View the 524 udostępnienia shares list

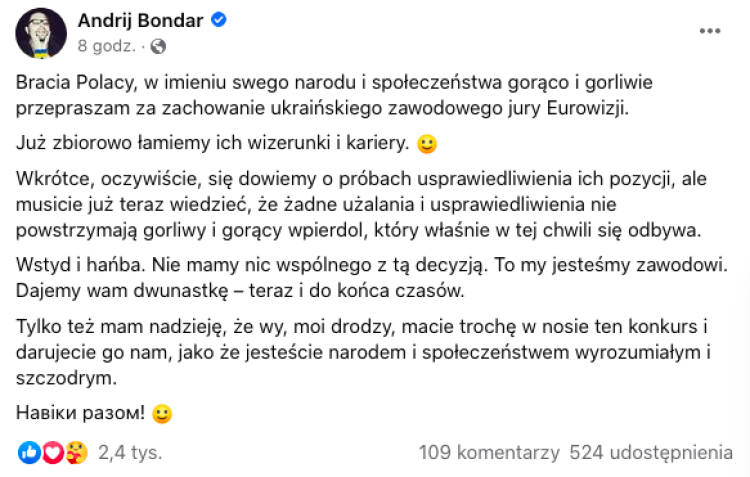point(651,453)
